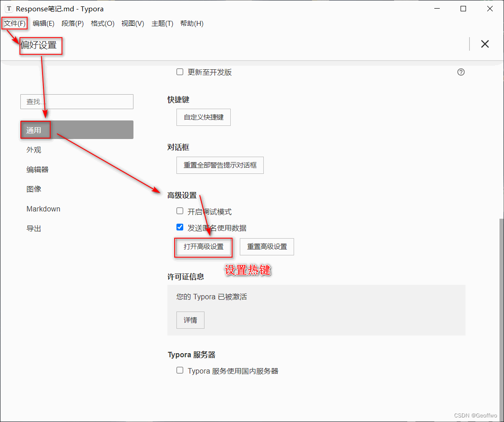
Task: Click the 快捷键 section heading
Action: 178,100
